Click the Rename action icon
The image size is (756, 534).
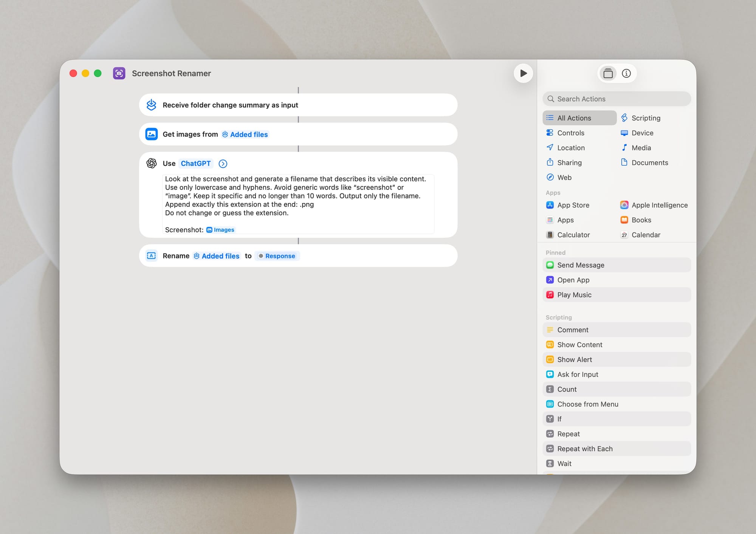pyautogui.click(x=151, y=256)
